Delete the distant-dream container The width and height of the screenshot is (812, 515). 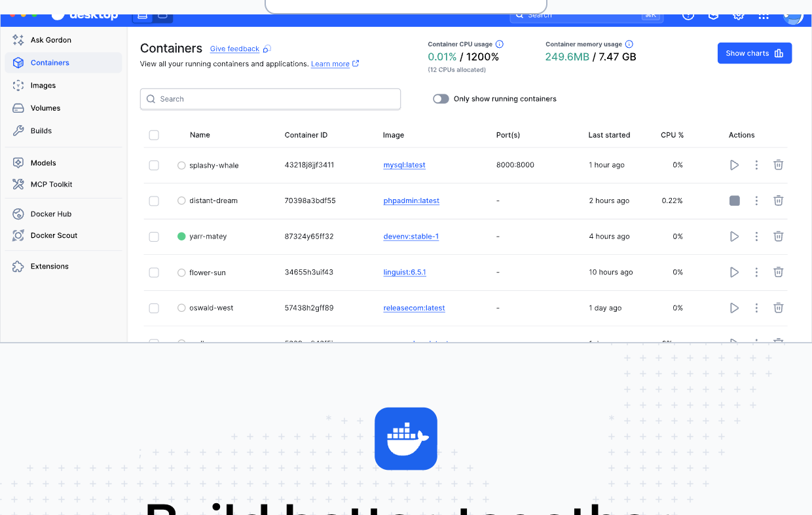pos(778,200)
